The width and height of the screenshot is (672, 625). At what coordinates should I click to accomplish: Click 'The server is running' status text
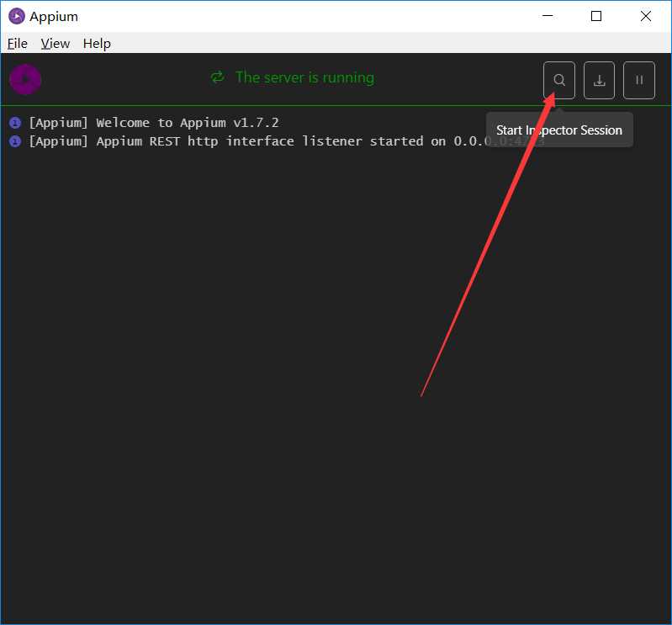pyautogui.click(x=304, y=77)
